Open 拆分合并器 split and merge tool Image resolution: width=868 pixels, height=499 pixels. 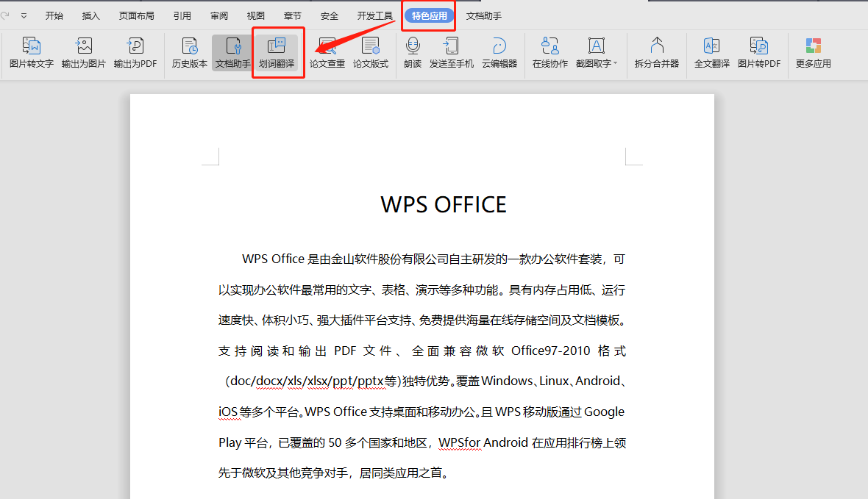(x=657, y=53)
